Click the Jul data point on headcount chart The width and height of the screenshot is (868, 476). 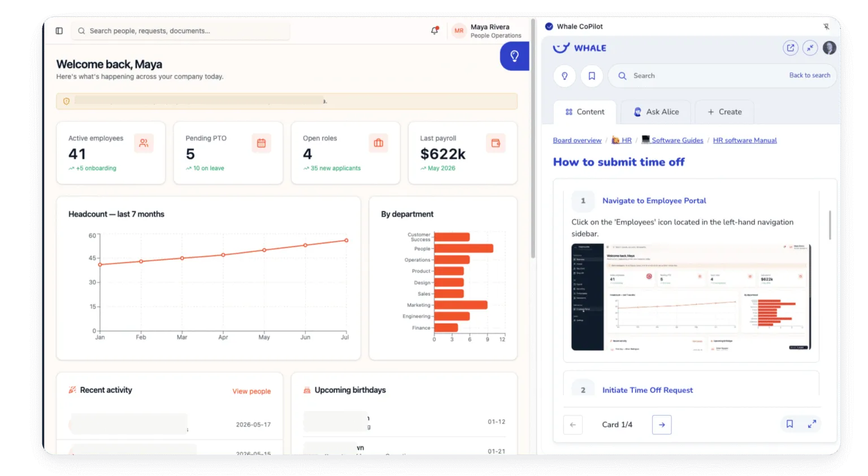(x=346, y=241)
